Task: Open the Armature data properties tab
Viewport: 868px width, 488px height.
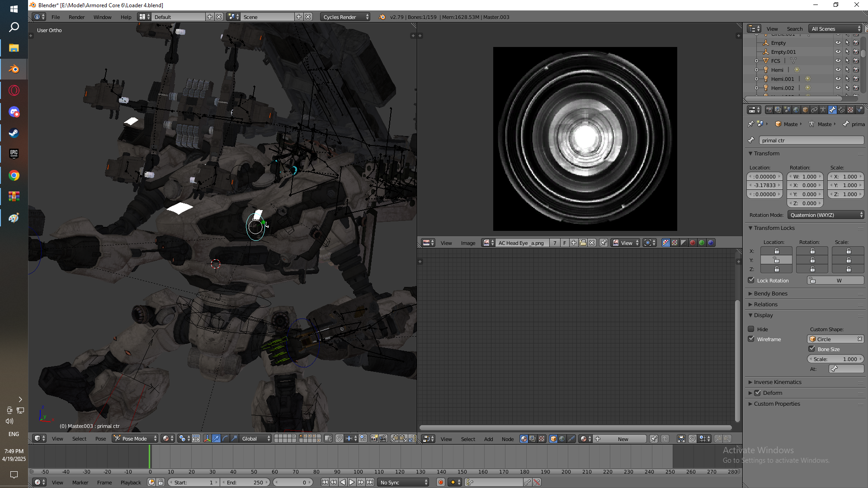Action: pyautogui.click(x=823, y=110)
